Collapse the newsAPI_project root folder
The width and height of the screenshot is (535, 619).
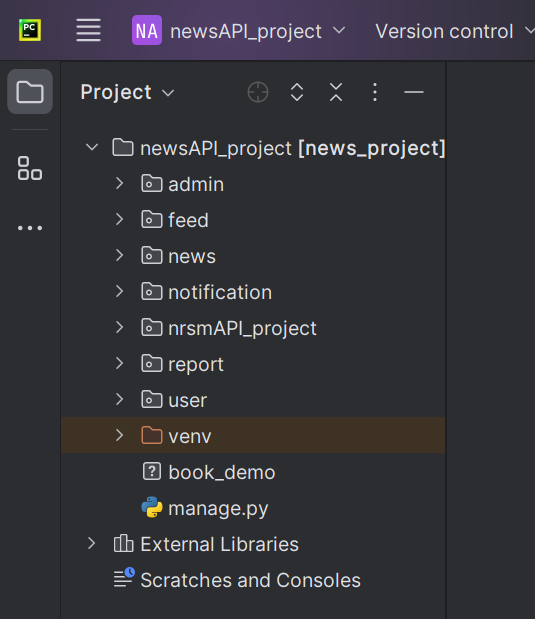click(x=92, y=148)
